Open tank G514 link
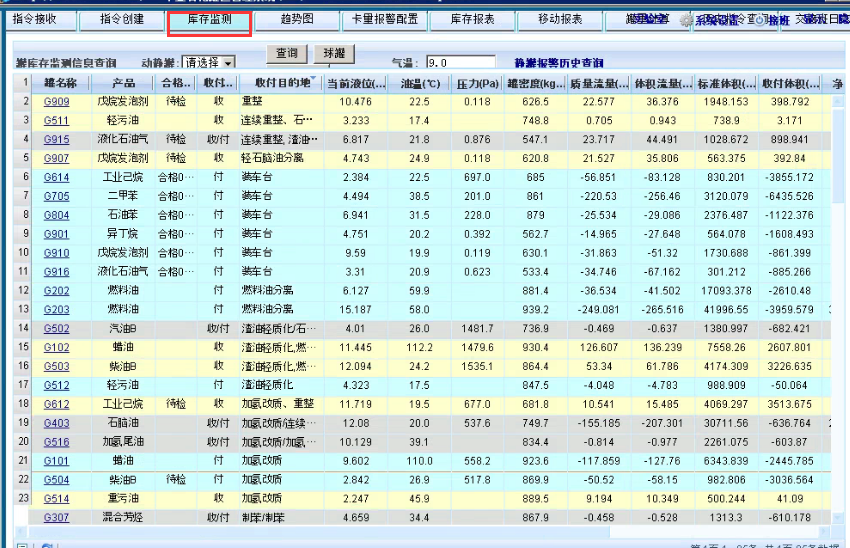 point(56,499)
